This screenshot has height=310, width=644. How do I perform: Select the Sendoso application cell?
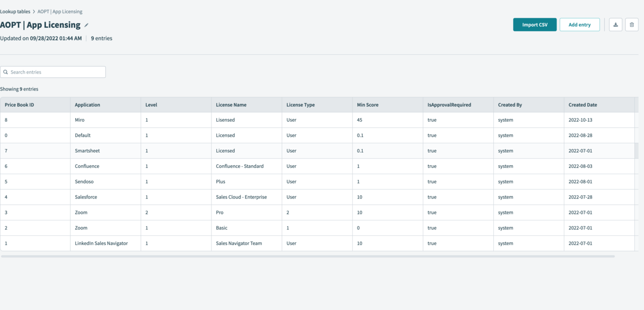105,182
